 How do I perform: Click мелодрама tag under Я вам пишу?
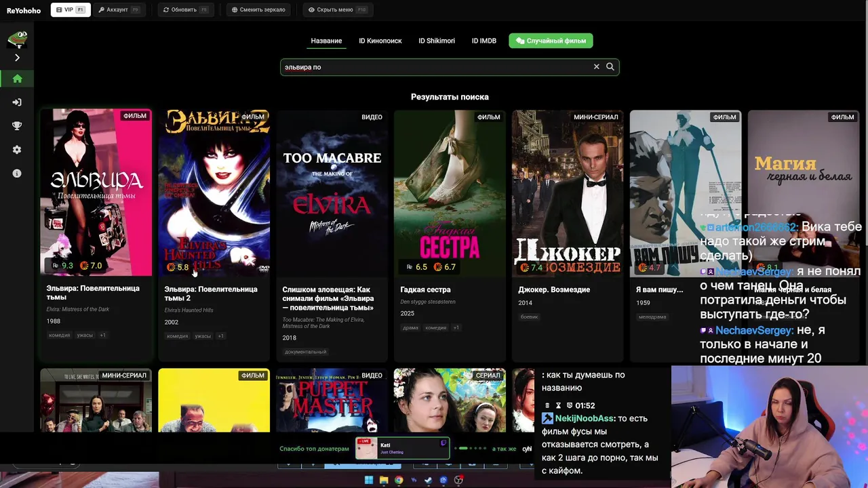pos(652,317)
